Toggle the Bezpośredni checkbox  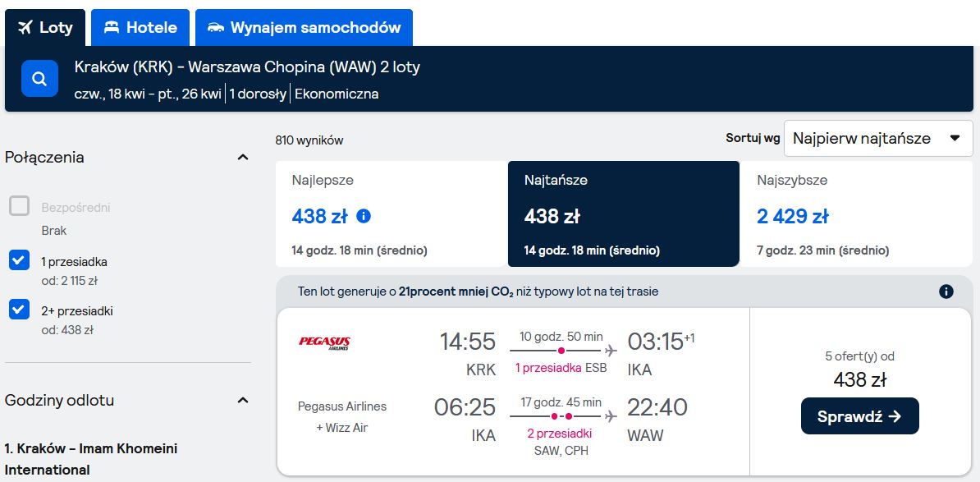click(x=20, y=205)
